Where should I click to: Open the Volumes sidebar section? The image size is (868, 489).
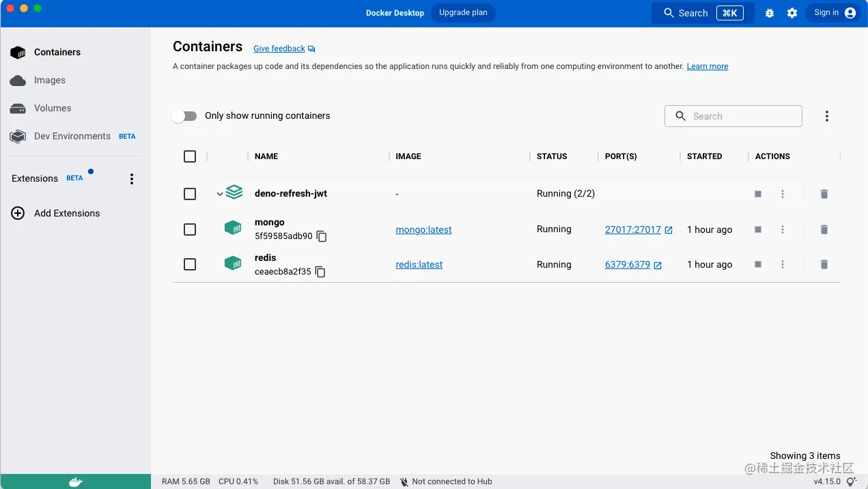(75, 108)
